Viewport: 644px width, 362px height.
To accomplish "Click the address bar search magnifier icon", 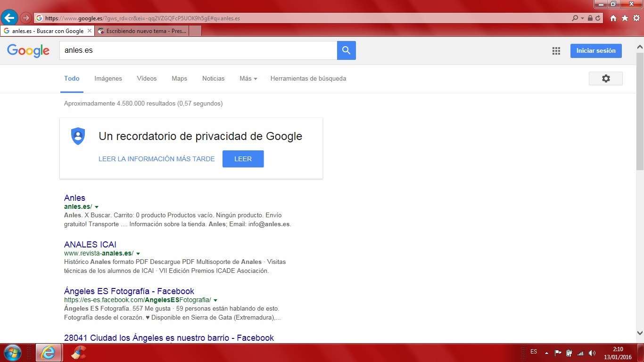I will pos(575,18).
